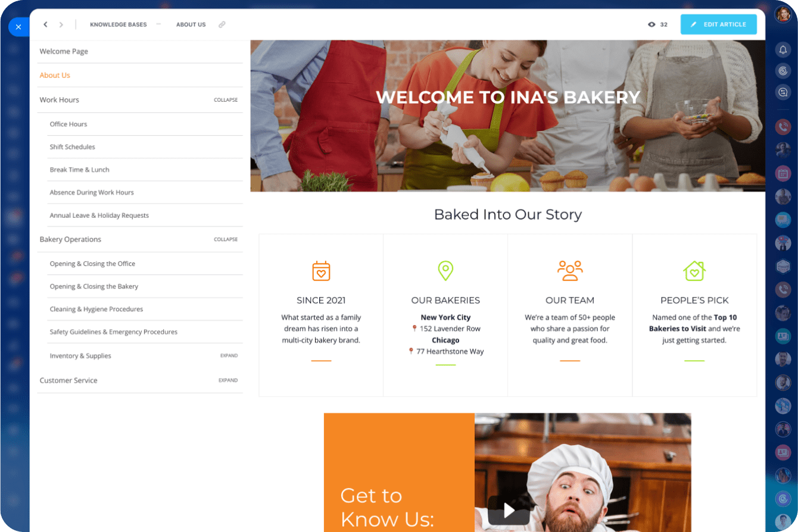Collapse the Bakery Operations section
The image size is (798, 532).
[x=226, y=239]
